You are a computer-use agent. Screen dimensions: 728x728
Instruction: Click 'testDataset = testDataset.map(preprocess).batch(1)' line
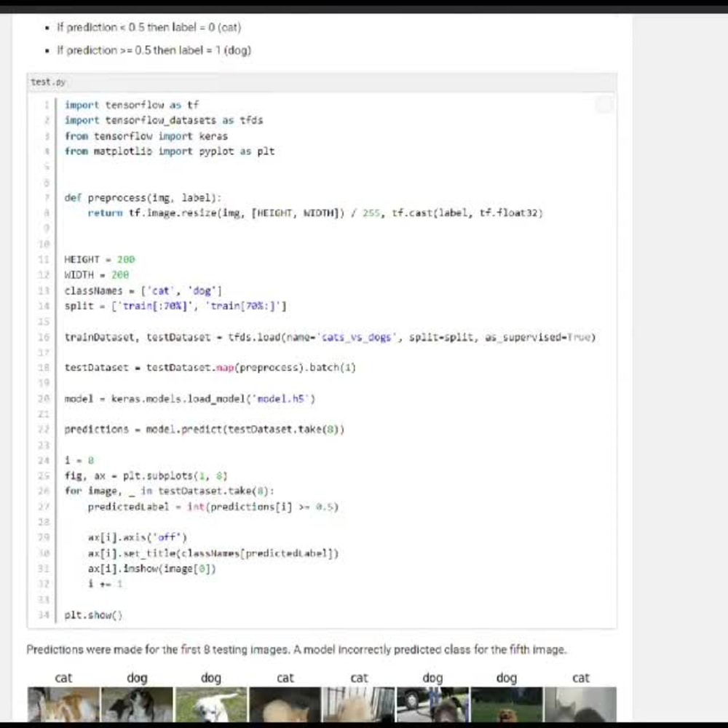point(210,368)
